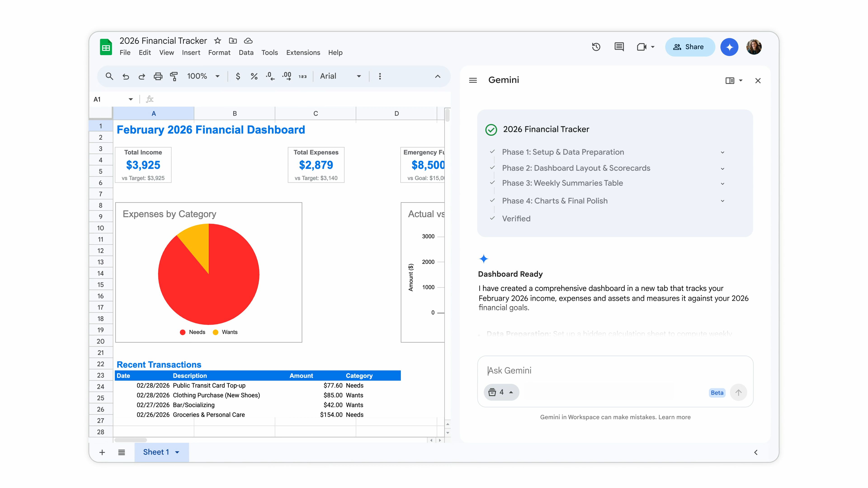Click the Share button
868x488 pixels.
click(x=689, y=47)
